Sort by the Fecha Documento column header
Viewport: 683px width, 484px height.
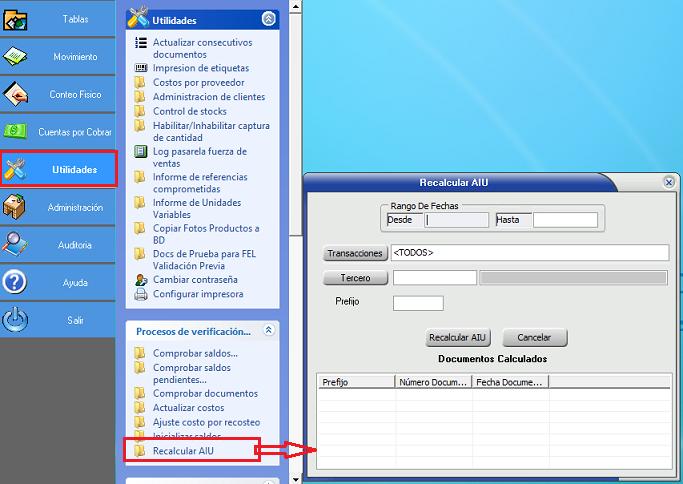click(510, 382)
